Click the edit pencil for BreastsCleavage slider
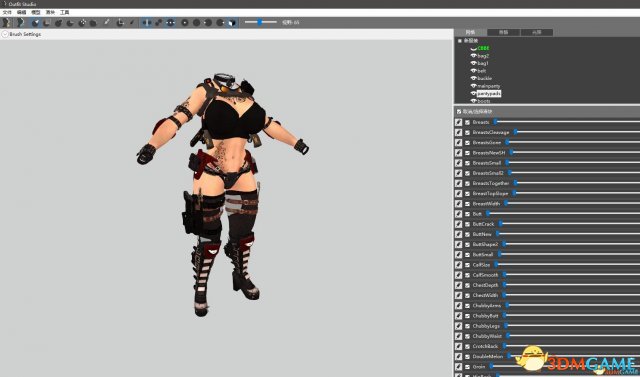The image size is (640, 377). tap(459, 132)
